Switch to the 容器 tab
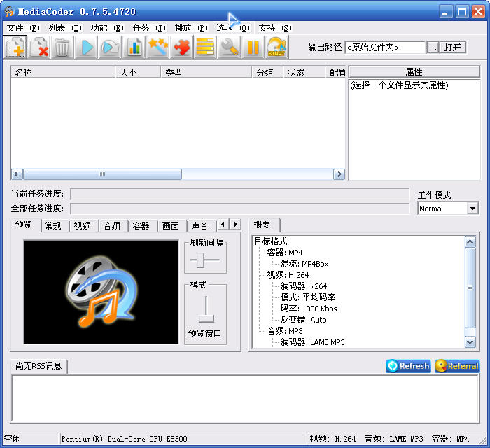490x448 pixels. point(141,226)
